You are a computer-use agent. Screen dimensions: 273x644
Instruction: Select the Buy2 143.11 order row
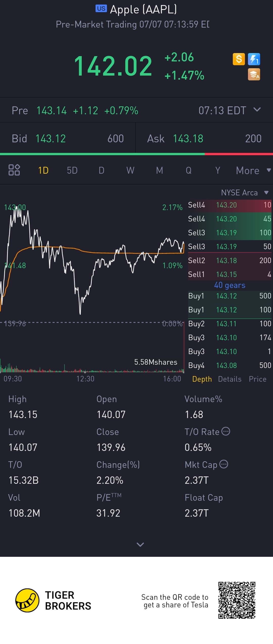point(230,324)
